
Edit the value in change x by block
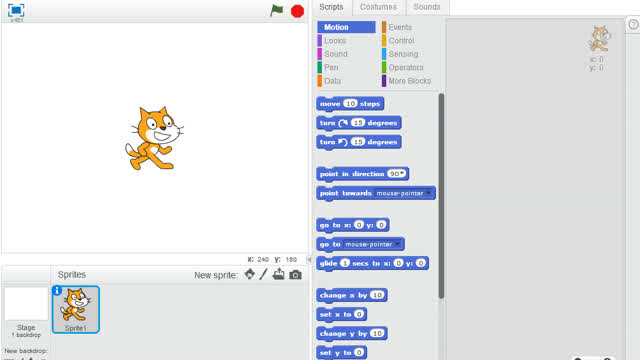pos(377,295)
